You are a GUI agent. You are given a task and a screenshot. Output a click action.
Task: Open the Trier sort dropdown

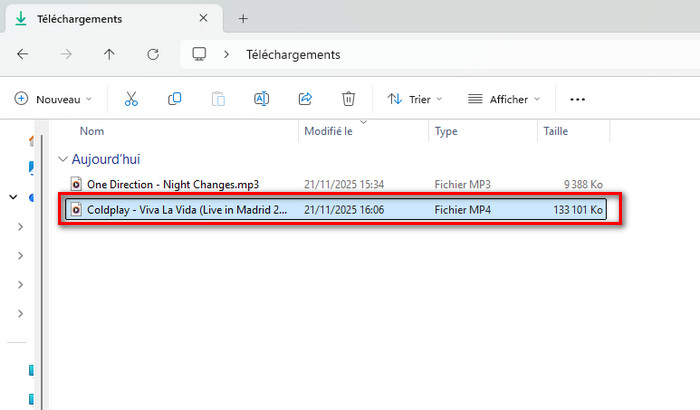coord(415,99)
